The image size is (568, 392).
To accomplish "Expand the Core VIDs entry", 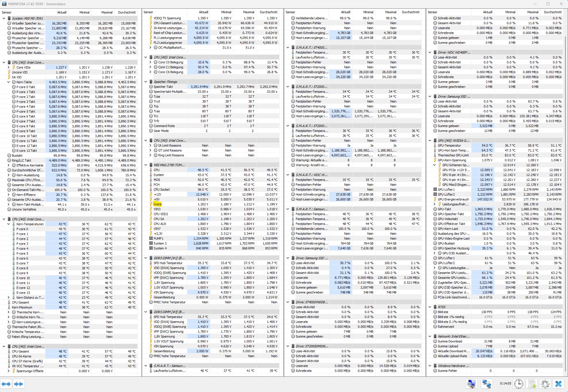I will pos(9,67).
